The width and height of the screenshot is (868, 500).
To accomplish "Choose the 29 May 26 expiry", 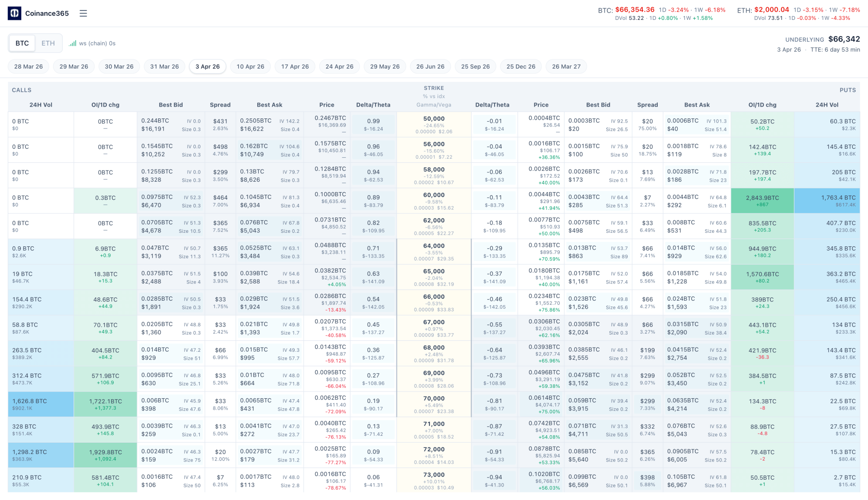I will coord(385,66).
